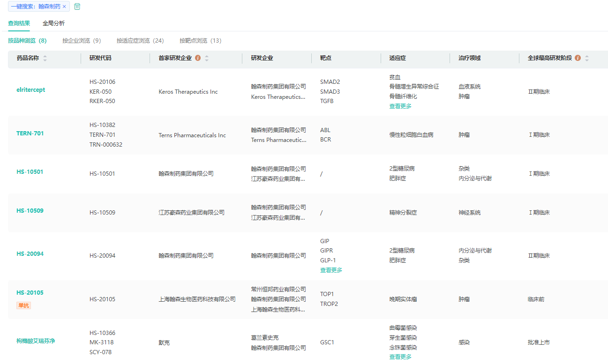Browse by 按适应症浏览 (24)
This screenshot has height=364, width=608.
point(140,41)
